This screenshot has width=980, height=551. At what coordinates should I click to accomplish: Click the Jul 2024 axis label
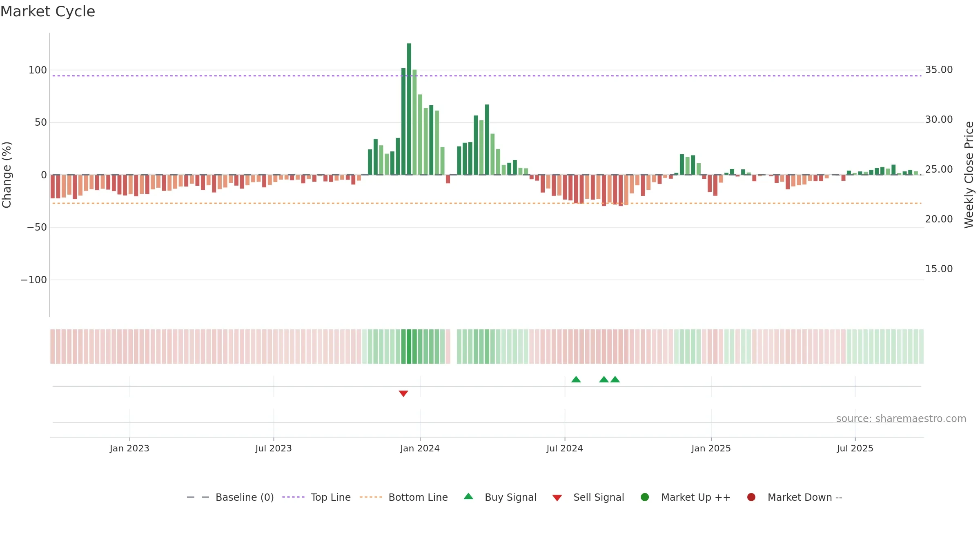click(565, 449)
